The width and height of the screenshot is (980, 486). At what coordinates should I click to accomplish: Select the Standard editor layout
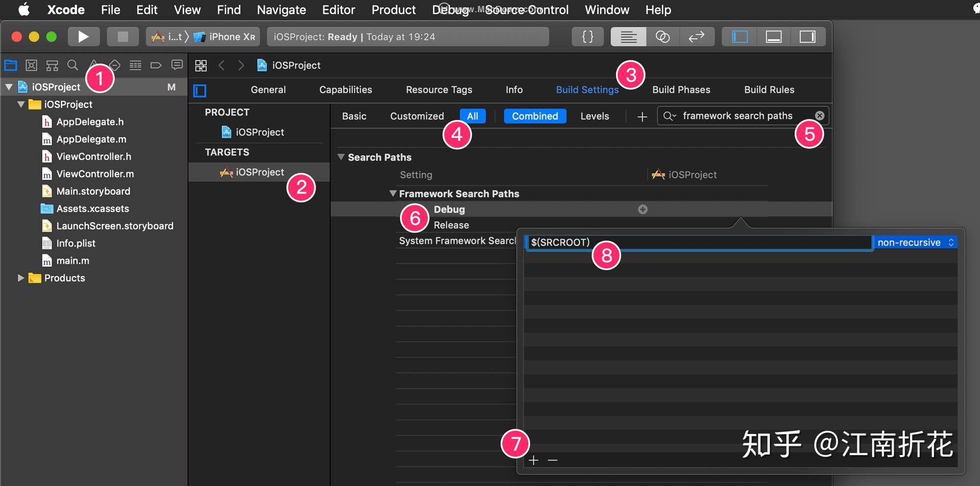click(628, 37)
